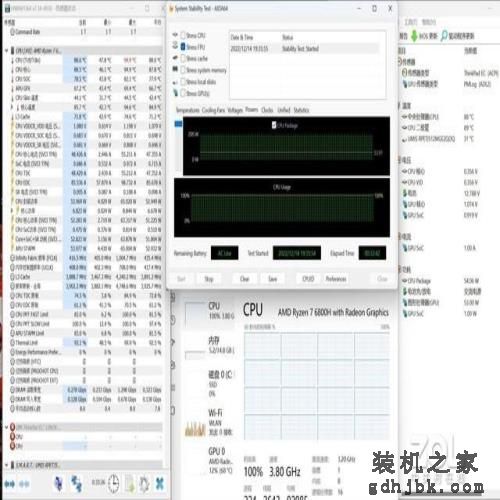This screenshot has width=500, height=500.
Task: Click the HWiNFO collapse arrows icon
Action: 25,484
